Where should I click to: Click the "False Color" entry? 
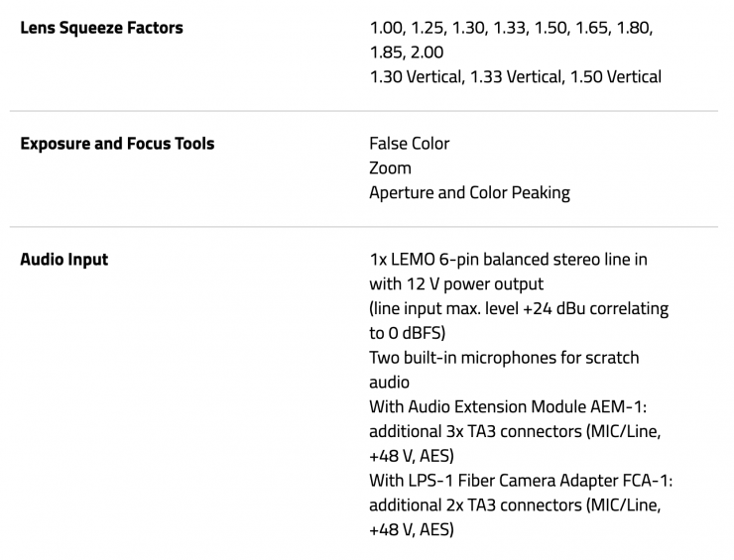point(409,144)
